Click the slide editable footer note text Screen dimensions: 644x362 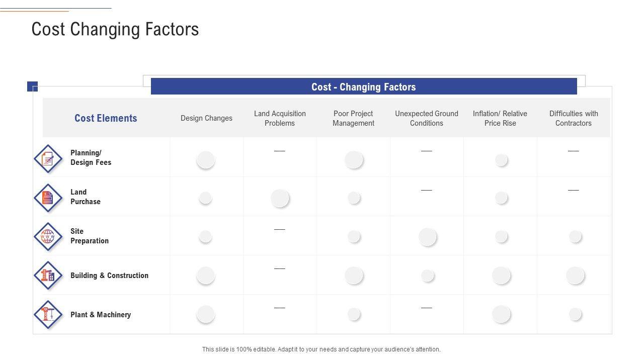321,349
